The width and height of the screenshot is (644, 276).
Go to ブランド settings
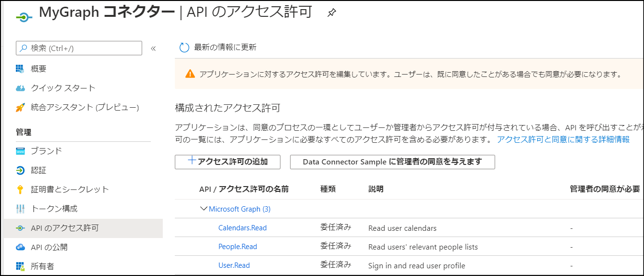coord(46,151)
